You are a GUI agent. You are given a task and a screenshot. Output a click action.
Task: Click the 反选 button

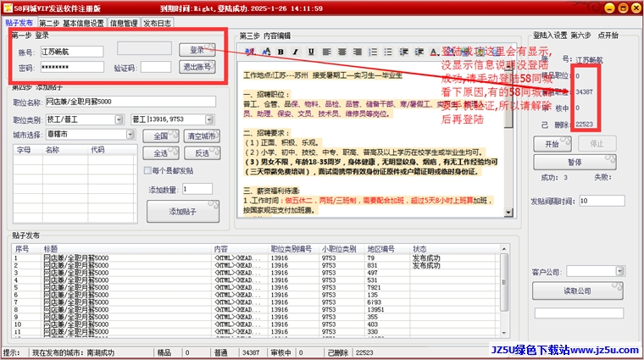202,152
